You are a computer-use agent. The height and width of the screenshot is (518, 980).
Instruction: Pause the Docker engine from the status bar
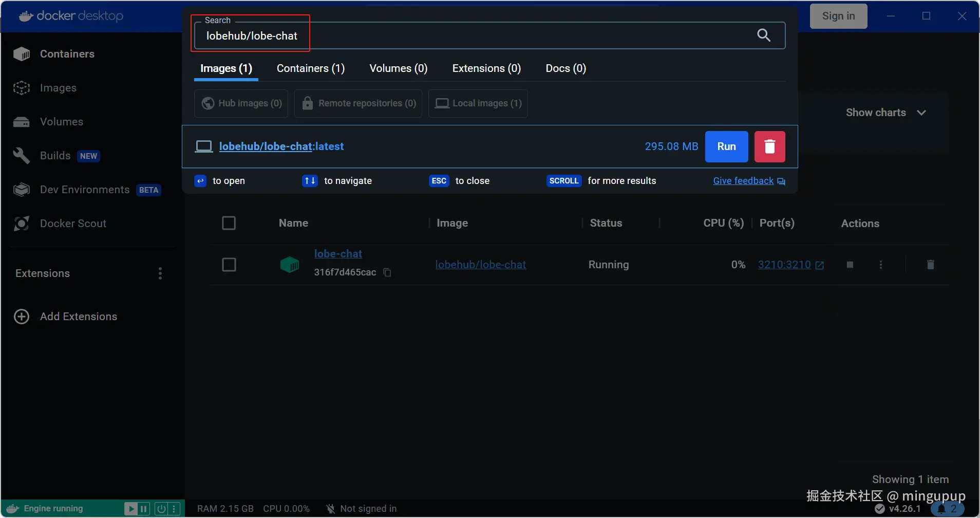click(x=144, y=509)
